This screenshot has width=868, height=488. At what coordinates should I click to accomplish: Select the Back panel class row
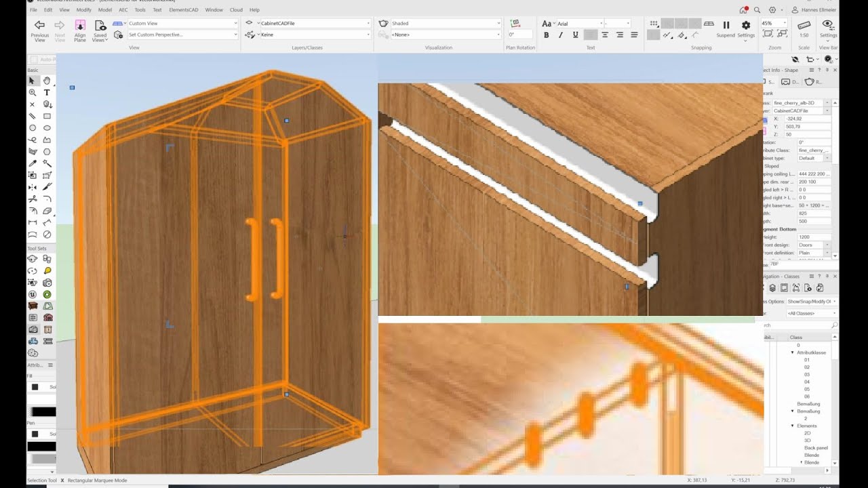(816, 447)
